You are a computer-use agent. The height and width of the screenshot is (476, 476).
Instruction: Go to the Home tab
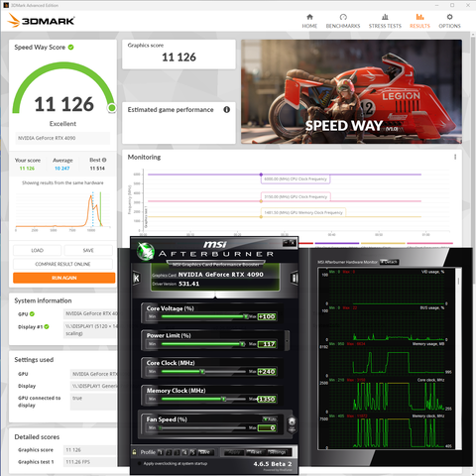click(x=309, y=21)
